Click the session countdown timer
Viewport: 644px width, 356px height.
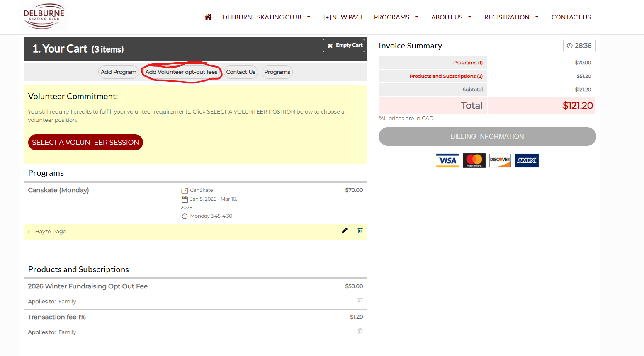point(579,46)
